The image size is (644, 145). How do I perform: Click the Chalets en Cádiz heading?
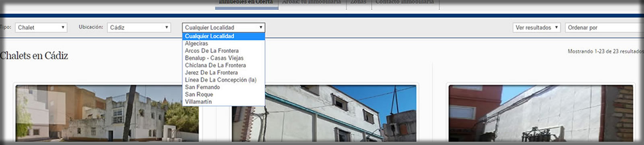(x=34, y=56)
